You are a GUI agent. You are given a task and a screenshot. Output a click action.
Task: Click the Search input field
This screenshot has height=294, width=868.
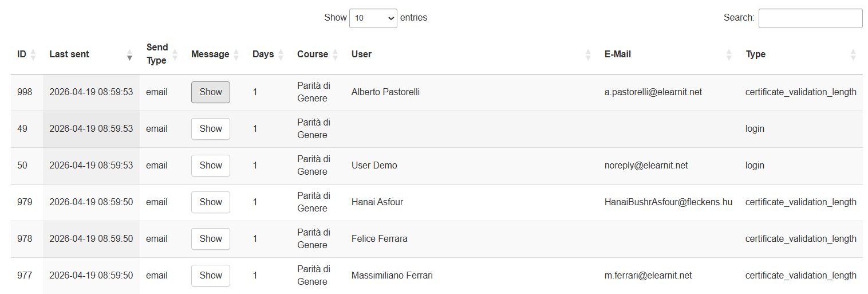pos(810,18)
